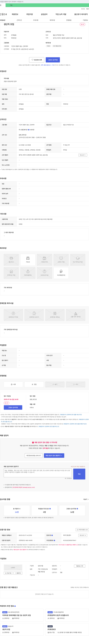The width and height of the screenshot is (89, 644).
Task: Click the D-17 badge near deadline date
Action: [x=6, y=403]
